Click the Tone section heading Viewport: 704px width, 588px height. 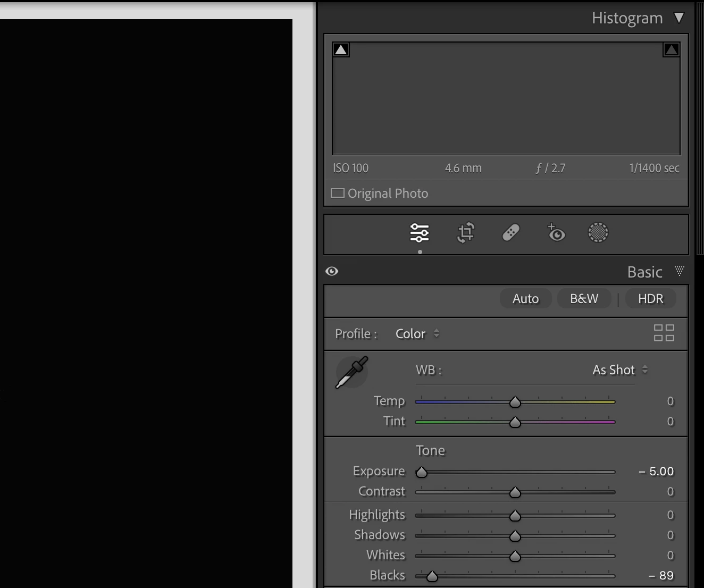click(430, 451)
